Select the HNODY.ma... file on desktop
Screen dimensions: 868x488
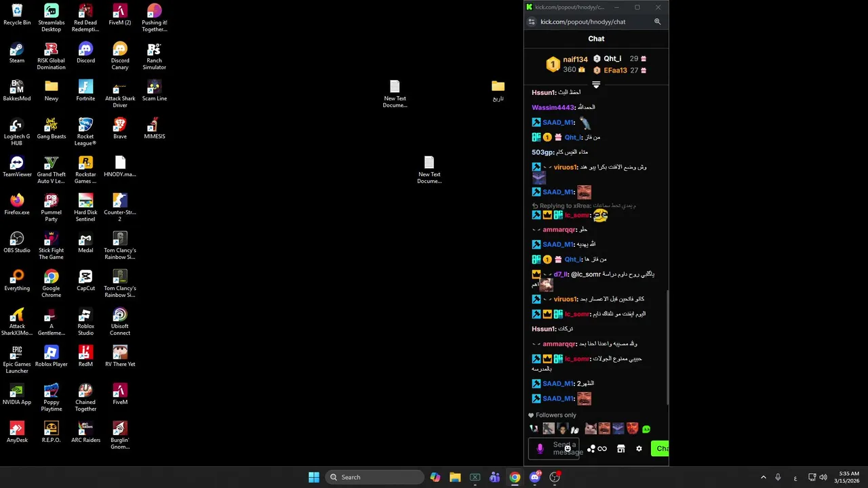click(x=120, y=166)
